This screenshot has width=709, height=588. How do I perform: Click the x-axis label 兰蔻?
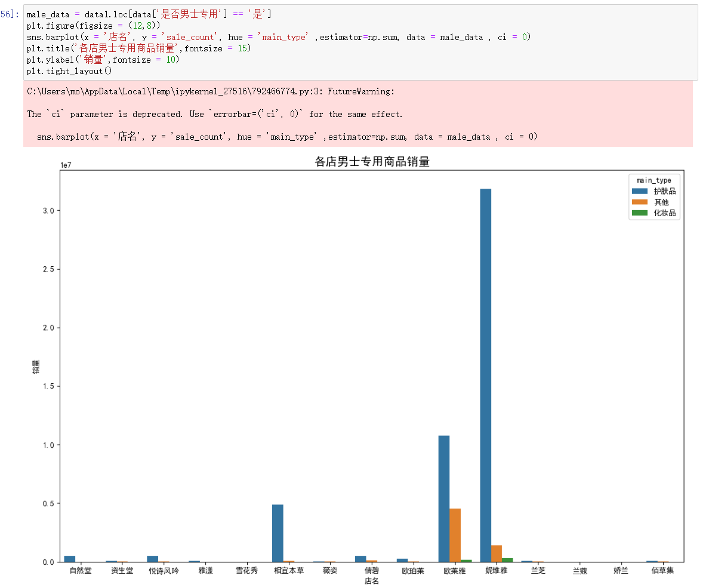tap(579, 571)
